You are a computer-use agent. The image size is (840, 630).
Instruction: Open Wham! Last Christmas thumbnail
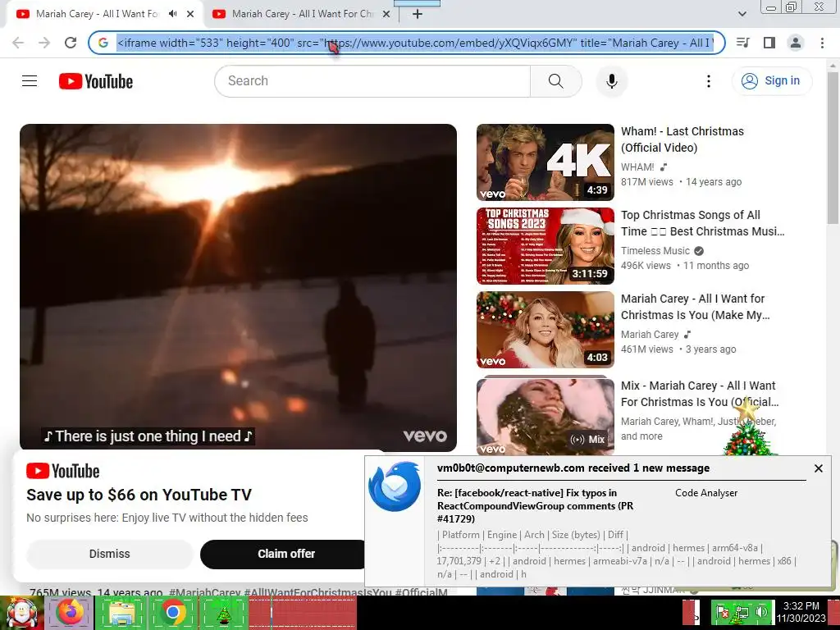click(x=546, y=162)
